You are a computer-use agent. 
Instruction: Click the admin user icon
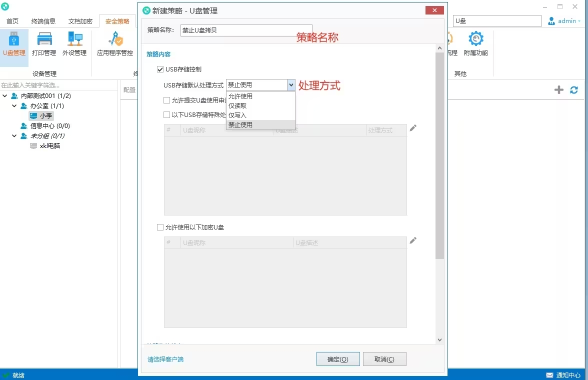tap(551, 21)
